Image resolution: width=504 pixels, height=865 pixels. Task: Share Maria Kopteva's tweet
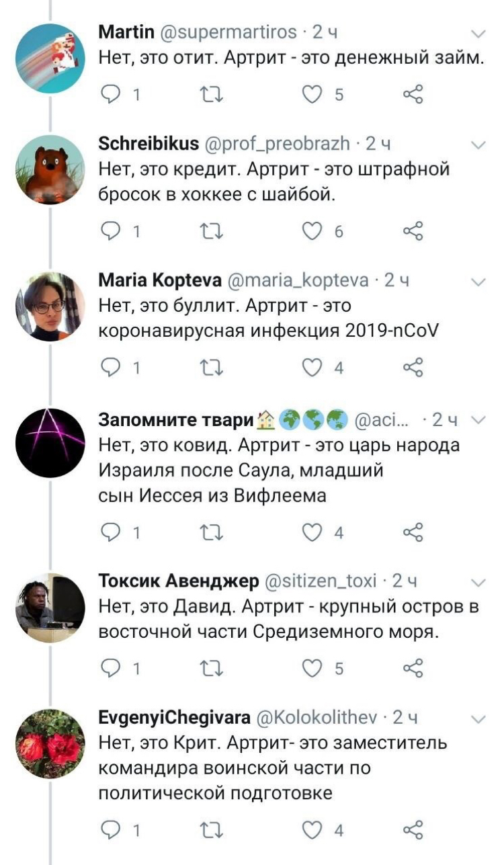413,368
